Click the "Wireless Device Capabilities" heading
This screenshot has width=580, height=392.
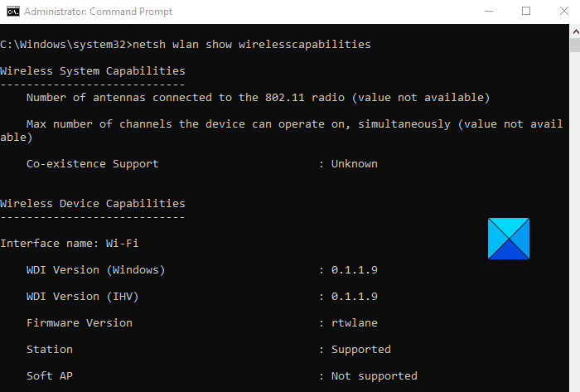pyautogui.click(x=93, y=204)
